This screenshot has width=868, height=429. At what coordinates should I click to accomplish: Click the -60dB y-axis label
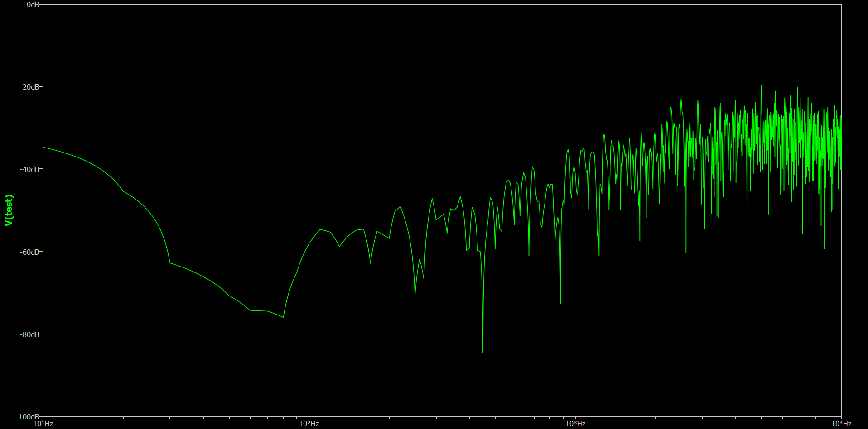click(29, 252)
